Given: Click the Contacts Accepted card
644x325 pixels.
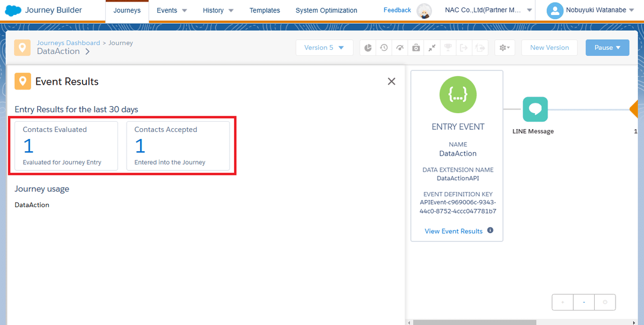Looking at the screenshot, I should [178, 146].
